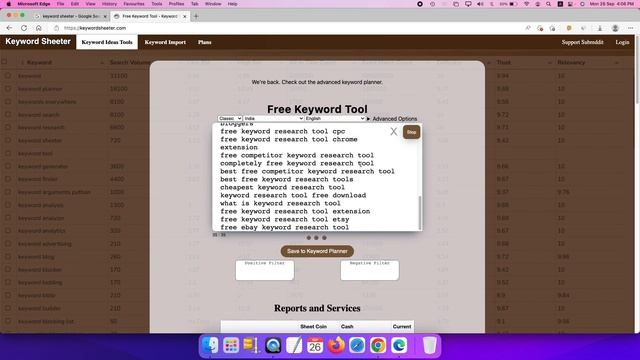640x360 pixels.
Task: Open the Favourites menu
Action: (x=134, y=4)
